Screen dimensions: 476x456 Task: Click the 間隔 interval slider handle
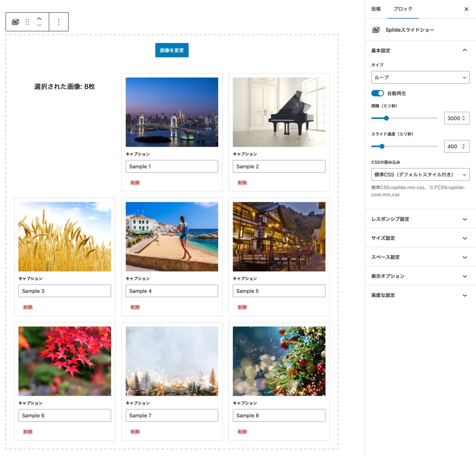click(386, 118)
